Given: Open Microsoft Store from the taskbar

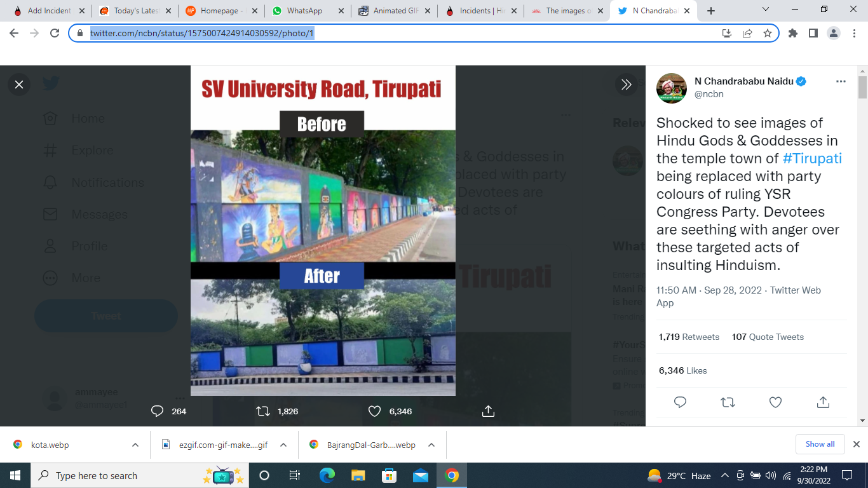Looking at the screenshot, I should (389, 475).
